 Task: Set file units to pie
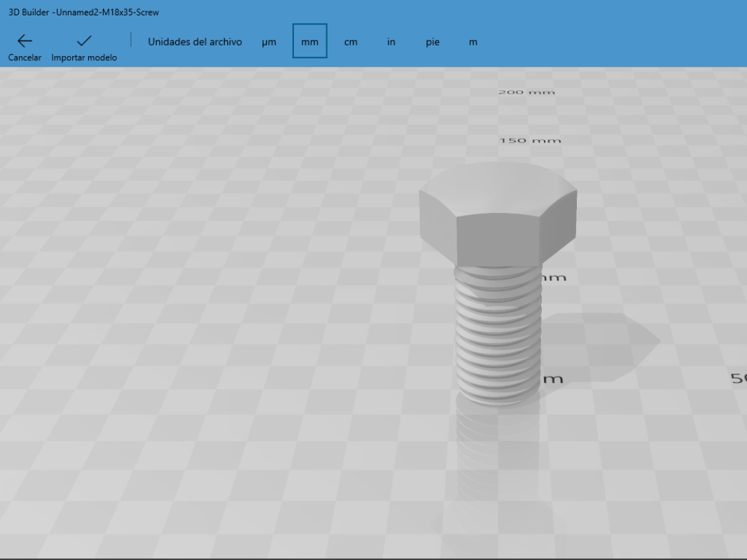pos(433,42)
